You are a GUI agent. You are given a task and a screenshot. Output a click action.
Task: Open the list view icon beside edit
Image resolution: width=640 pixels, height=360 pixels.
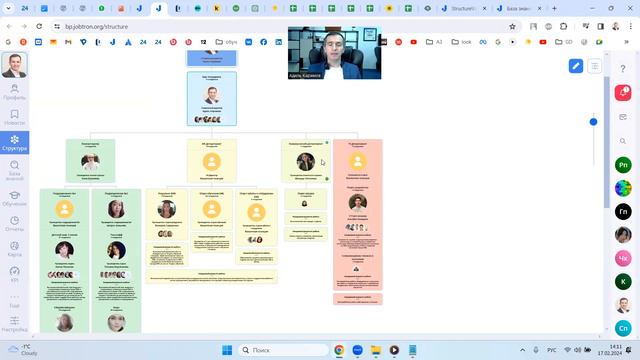(595, 66)
